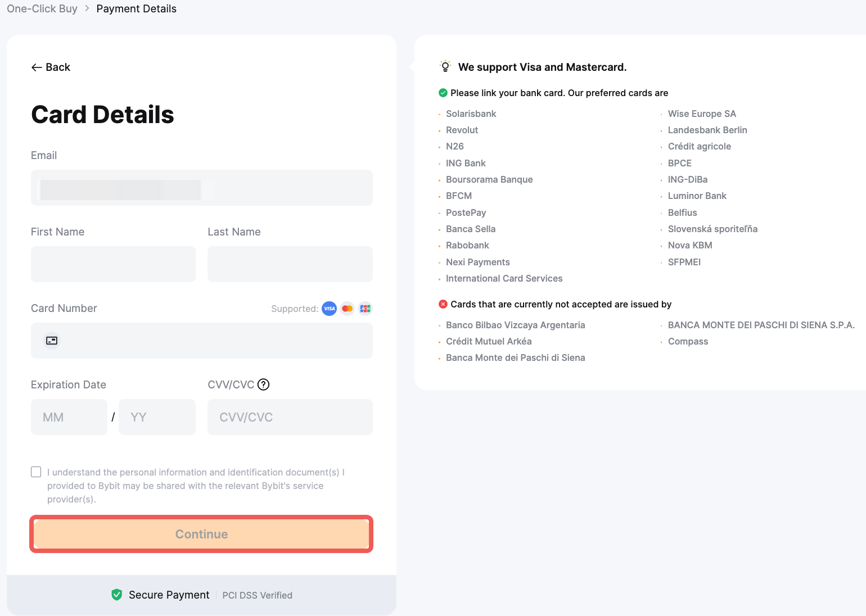Click the 'Supported:' label

295,309
